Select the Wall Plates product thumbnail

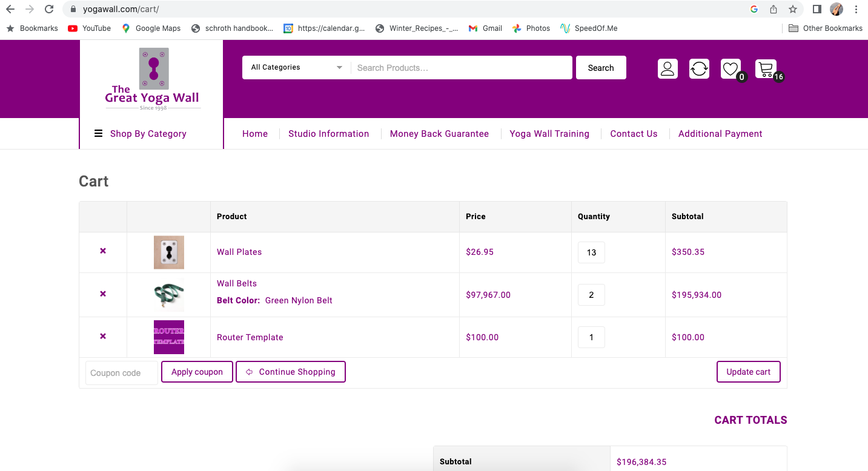click(x=168, y=252)
